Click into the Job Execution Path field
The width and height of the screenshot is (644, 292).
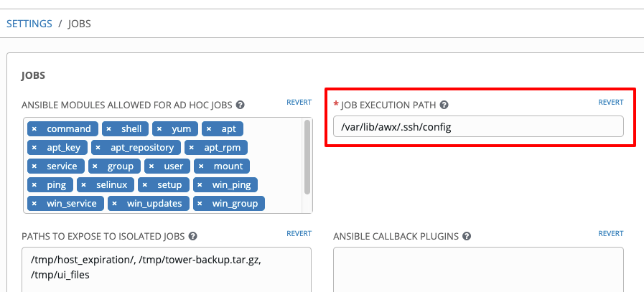(x=478, y=126)
